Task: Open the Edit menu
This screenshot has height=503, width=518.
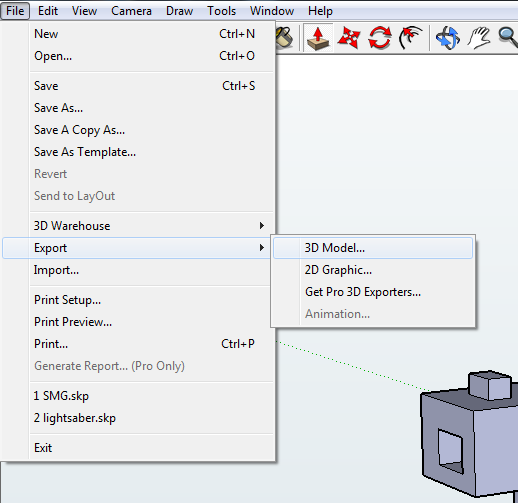Action: tap(48, 11)
